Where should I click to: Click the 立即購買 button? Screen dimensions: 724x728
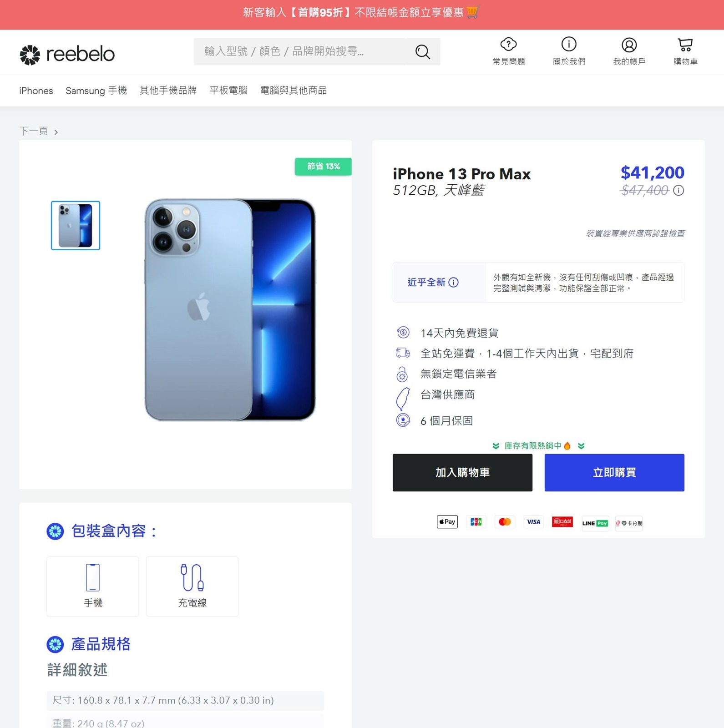pyautogui.click(x=614, y=472)
